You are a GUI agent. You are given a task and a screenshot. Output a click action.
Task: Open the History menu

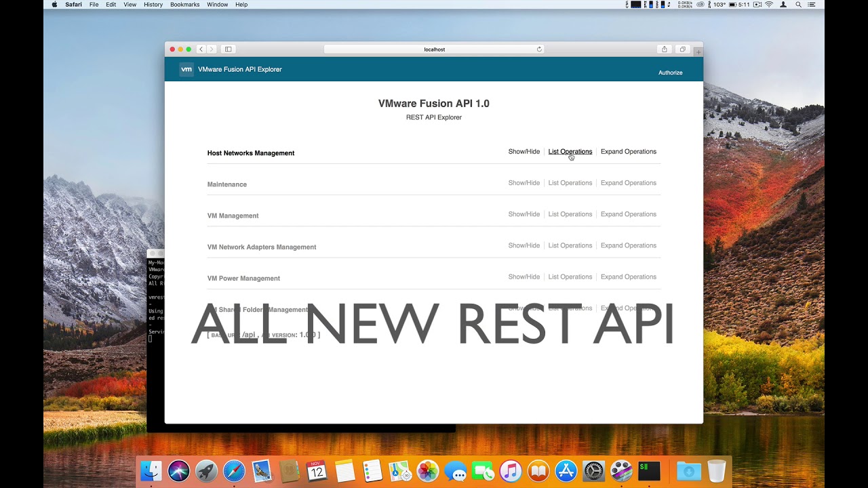tap(153, 5)
